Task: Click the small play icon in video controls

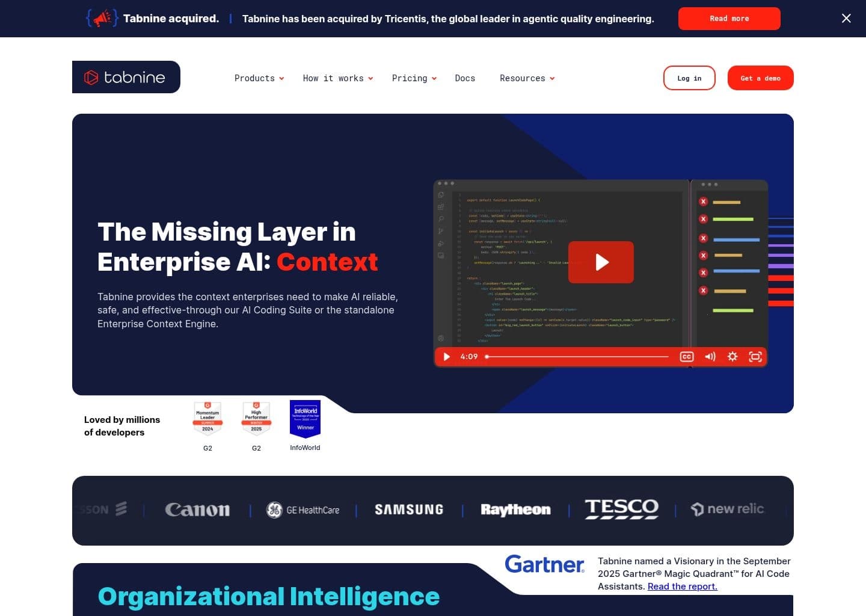Action: click(x=446, y=357)
